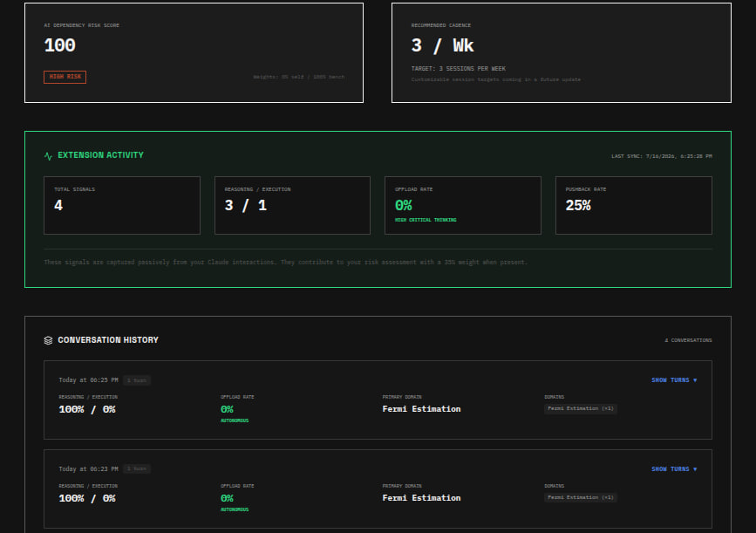The height and width of the screenshot is (533, 756).
Task: Click 0% offload rate in 06:23 PM conversation
Action: pyautogui.click(x=227, y=498)
